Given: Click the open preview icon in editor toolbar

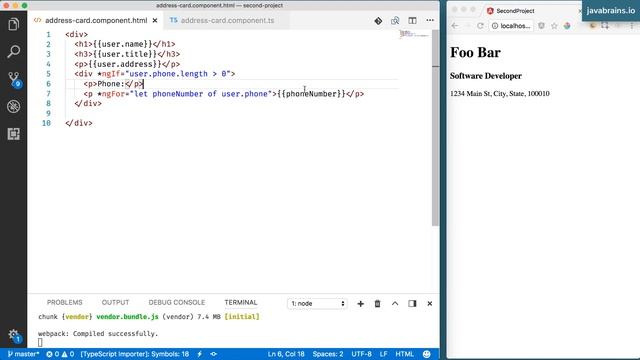Looking at the screenshot, I should (x=395, y=20).
